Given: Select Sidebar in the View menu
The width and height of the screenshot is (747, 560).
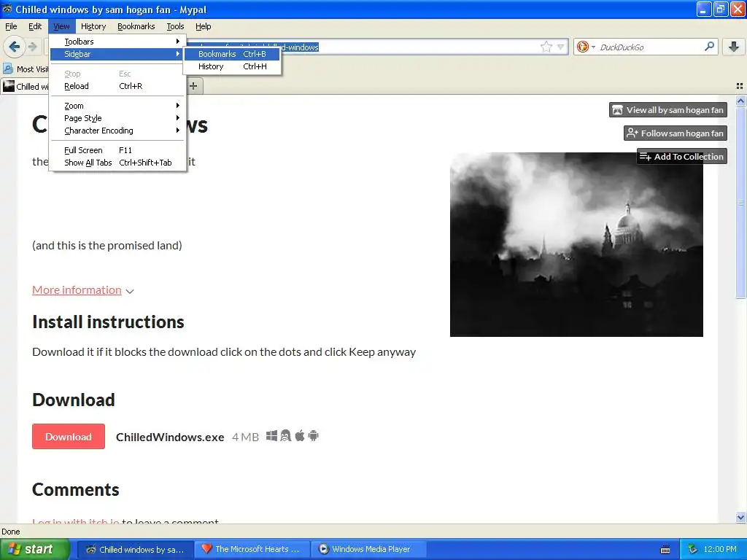Looking at the screenshot, I should (x=117, y=54).
